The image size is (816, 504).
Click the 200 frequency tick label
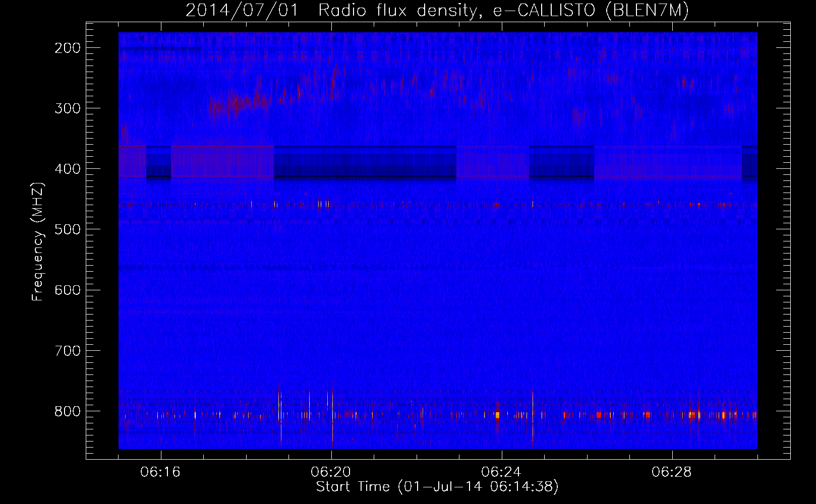point(68,48)
